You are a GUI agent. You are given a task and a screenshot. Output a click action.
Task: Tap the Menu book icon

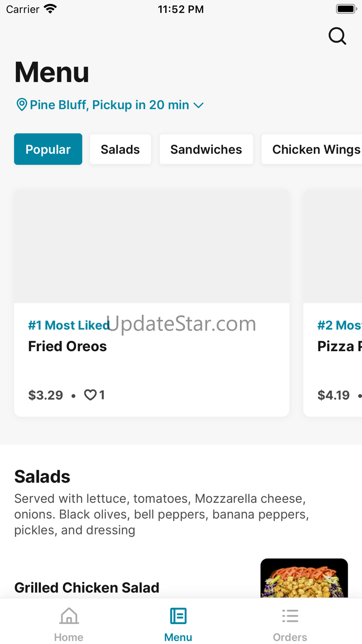(x=178, y=616)
